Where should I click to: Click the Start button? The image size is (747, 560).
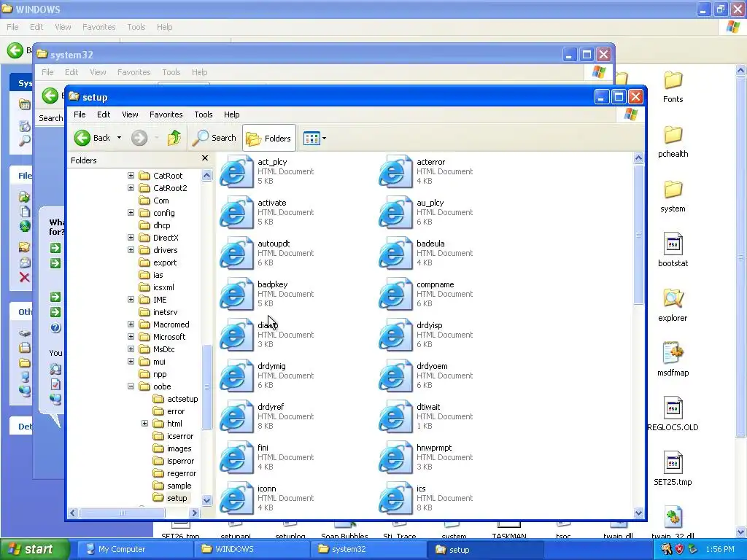34,549
